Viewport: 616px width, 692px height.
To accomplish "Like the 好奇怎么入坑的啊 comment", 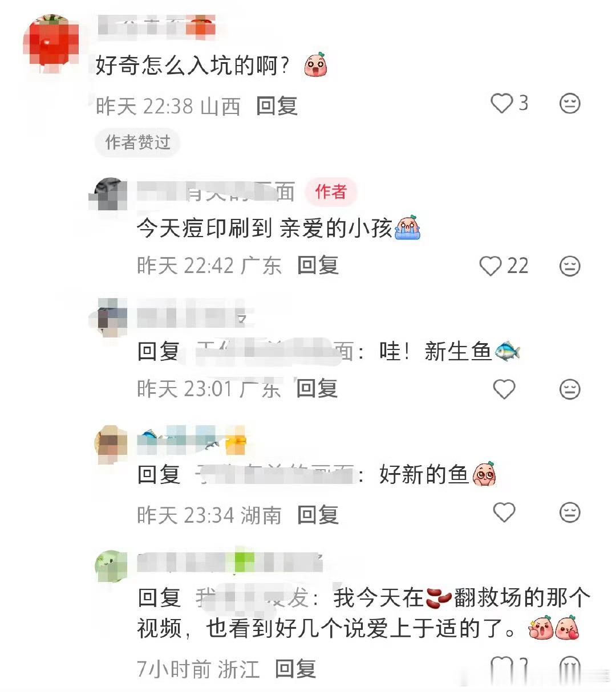I will coord(502,104).
